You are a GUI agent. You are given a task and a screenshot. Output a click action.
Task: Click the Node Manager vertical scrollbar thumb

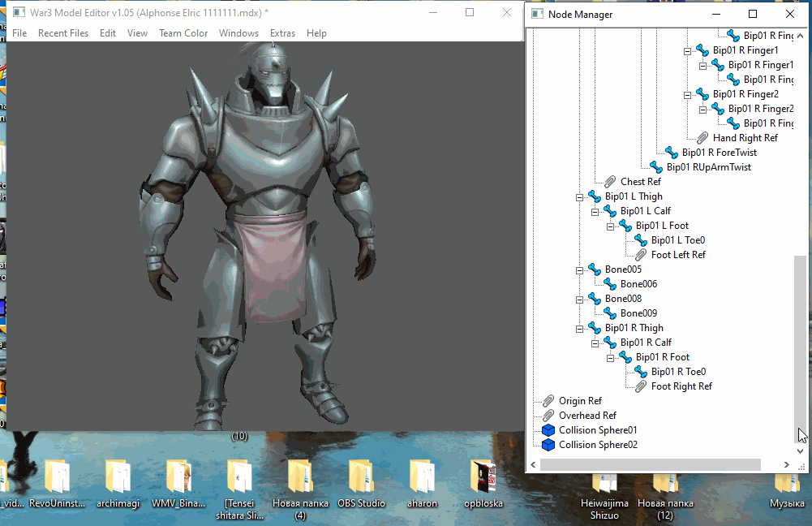(801, 349)
